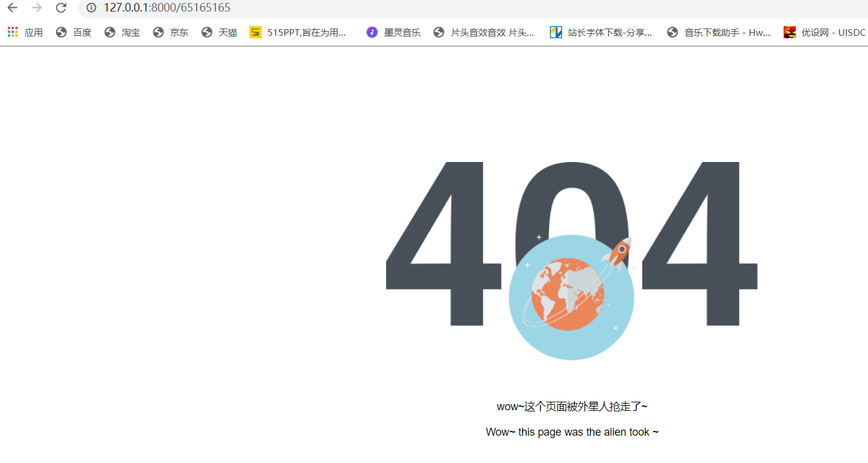Visit the 片头音效音效 bookmark
Image resolution: width=868 pixels, height=463 pixels.
click(484, 32)
